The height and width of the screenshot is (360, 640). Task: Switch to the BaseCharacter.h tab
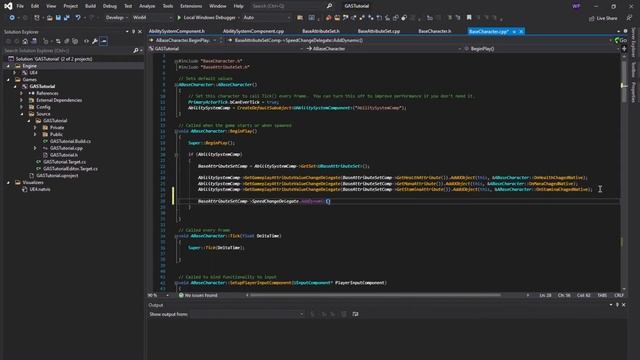coord(435,31)
